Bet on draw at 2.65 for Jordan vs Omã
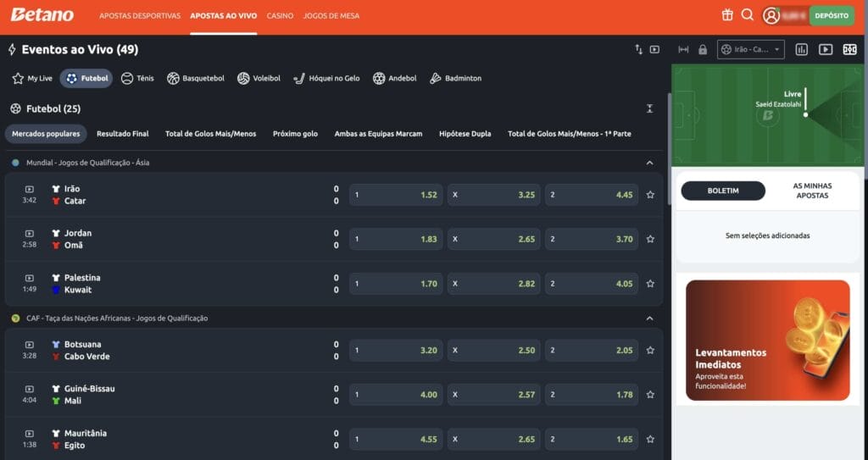This screenshot has height=460, width=868. (x=494, y=239)
